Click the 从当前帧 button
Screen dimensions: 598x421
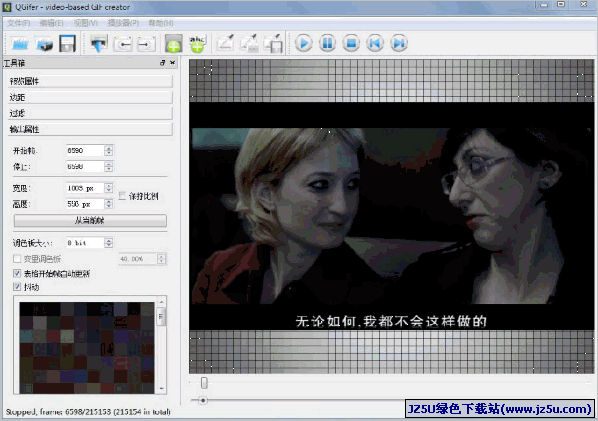point(90,220)
